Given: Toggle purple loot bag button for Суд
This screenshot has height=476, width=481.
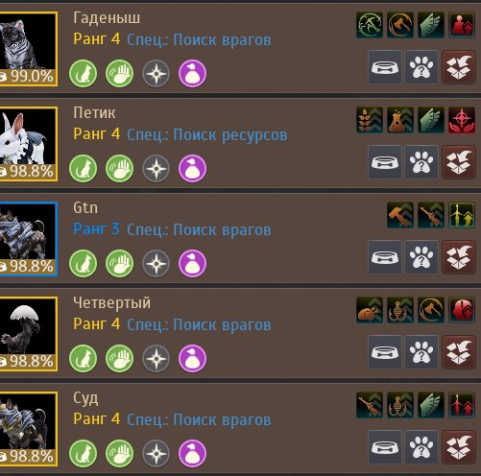Looking at the screenshot, I should 192,453.
